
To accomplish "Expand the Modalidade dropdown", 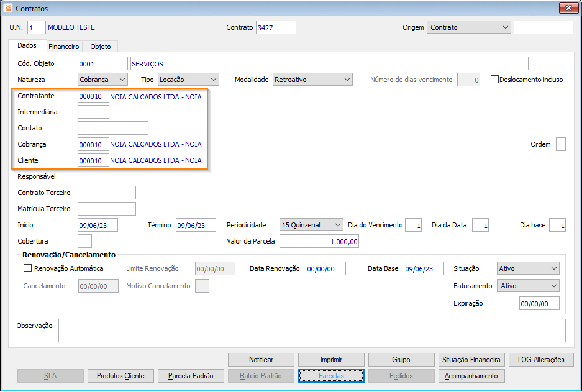I will tap(312, 80).
